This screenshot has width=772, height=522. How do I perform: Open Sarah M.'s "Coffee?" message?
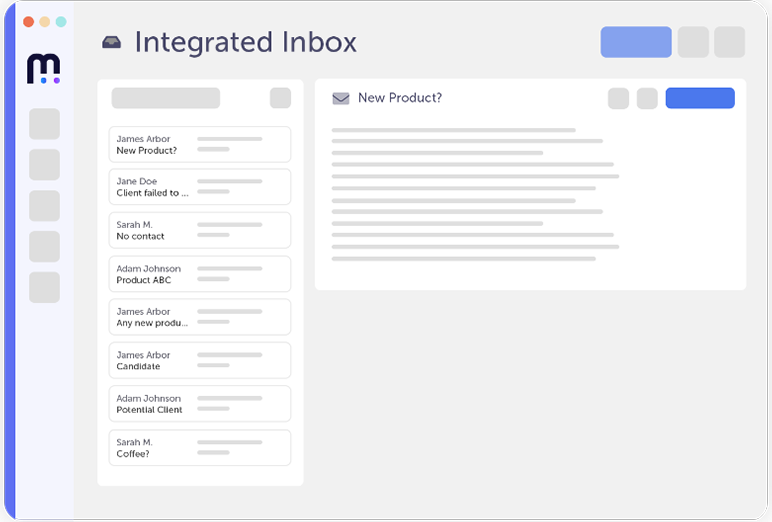pyautogui.click(x=199, y=447)
